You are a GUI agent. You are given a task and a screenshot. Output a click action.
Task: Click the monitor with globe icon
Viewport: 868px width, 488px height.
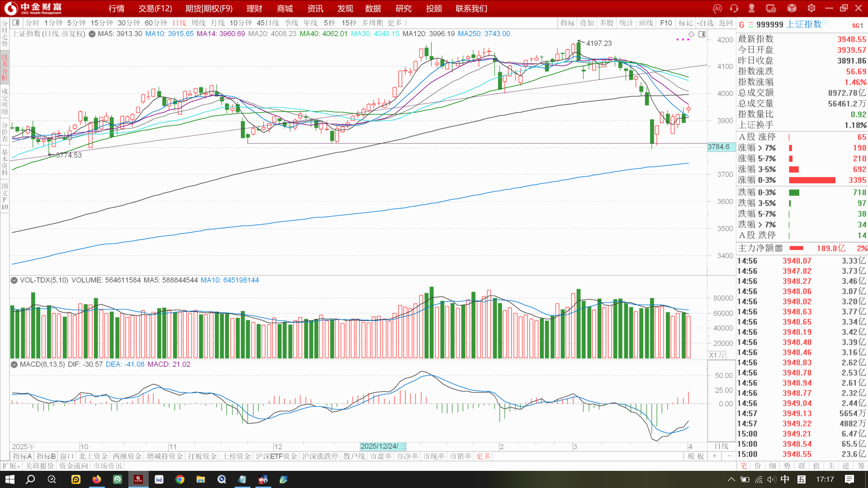tap(771, 9)
